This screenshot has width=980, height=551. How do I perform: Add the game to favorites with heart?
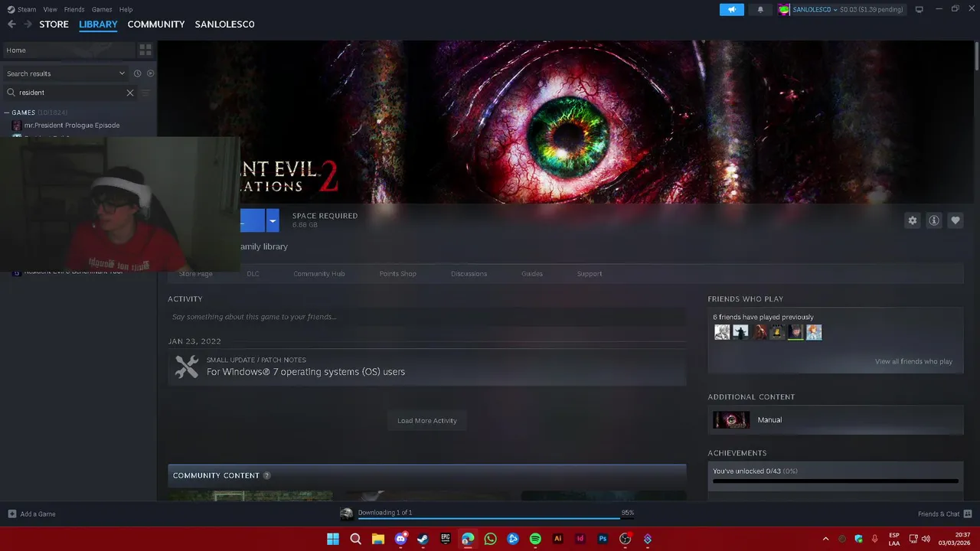(x=955, y=220)
